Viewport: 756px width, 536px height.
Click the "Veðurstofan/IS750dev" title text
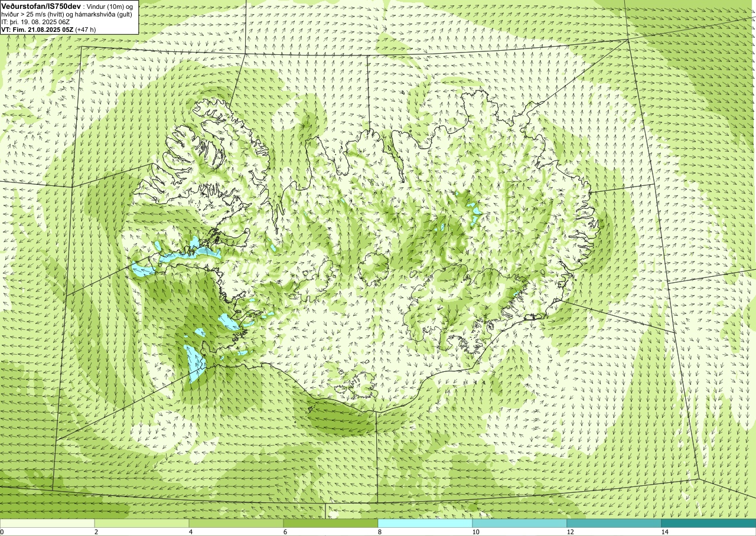[41, 6]
